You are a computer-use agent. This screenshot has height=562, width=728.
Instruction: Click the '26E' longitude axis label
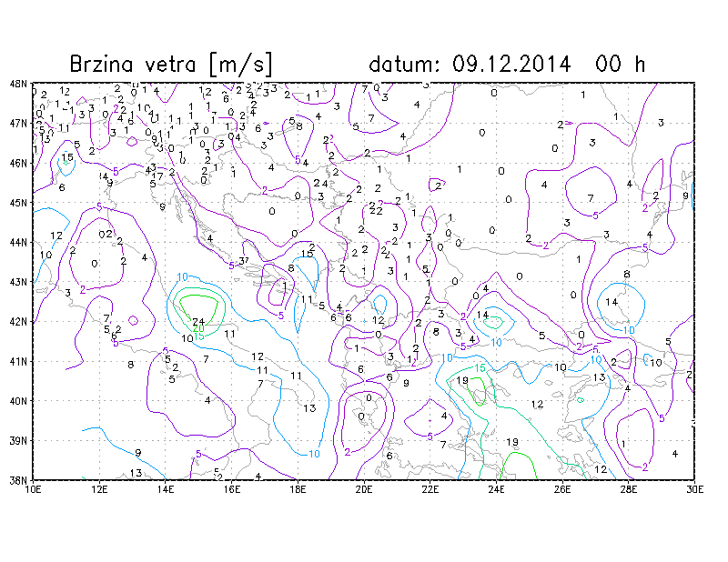coord(562,489)
